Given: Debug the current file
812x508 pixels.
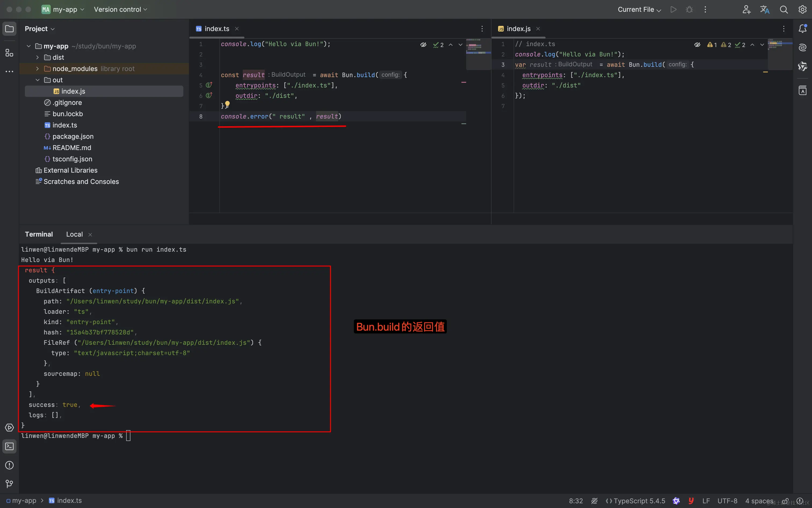Looking at the screenshot, I should [x=689, y=9].
